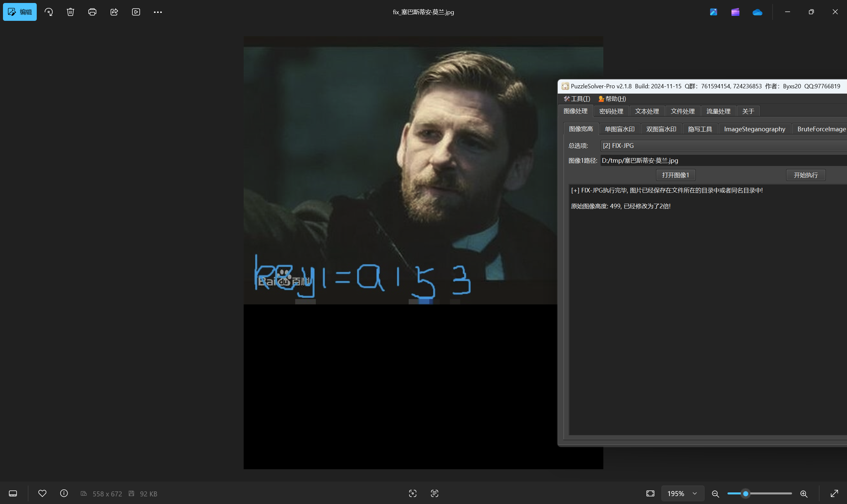Image resolution: width=847 pixels, height=504 pixels.
Task: Enter full screen with the expand arrows icon
Action: point(834,493)
